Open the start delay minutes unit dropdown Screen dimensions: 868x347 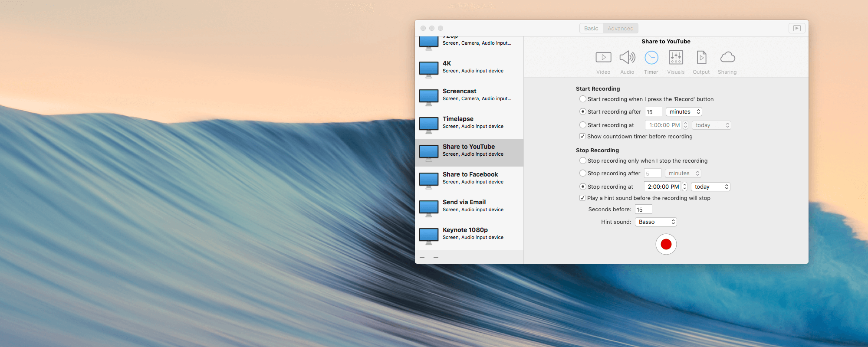[684, 112]
